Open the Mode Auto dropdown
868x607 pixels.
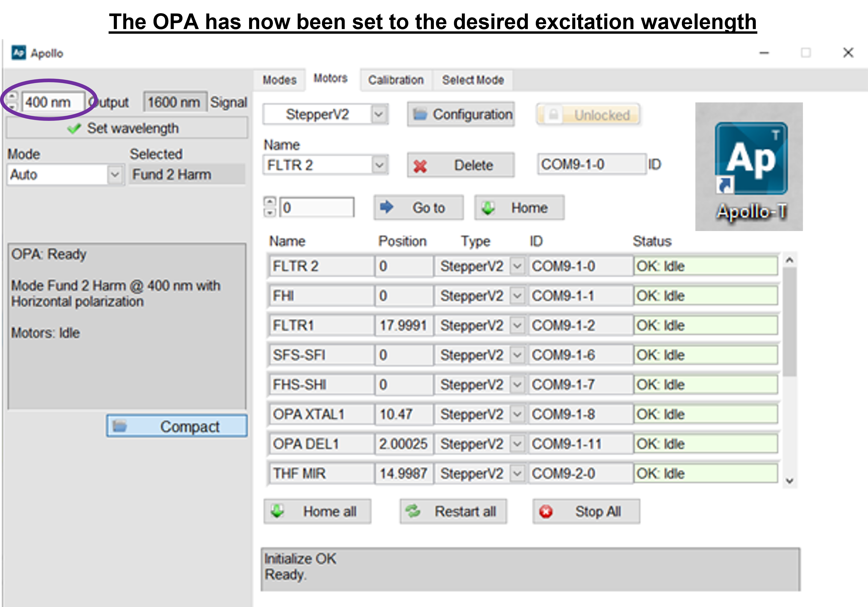tap(115, 175)
